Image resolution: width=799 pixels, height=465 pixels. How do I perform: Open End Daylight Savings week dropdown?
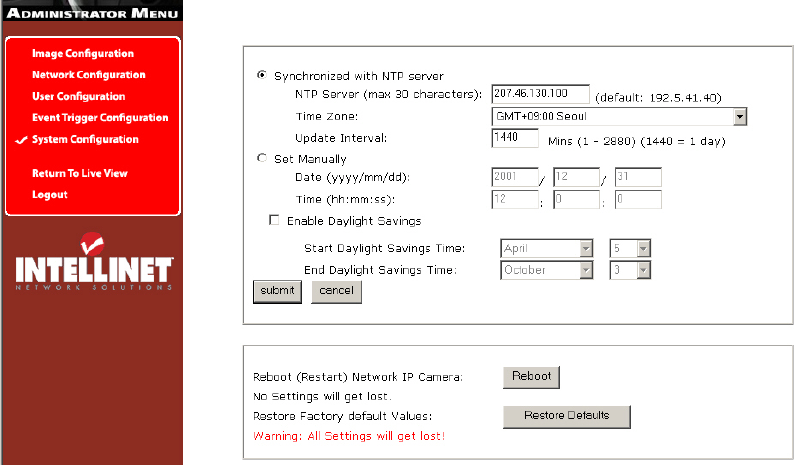(630, 270)
